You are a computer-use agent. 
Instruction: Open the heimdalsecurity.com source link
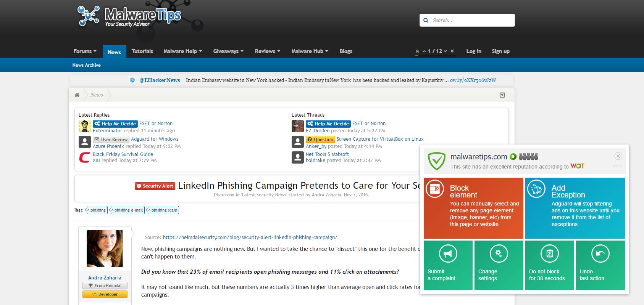point(250,237)
